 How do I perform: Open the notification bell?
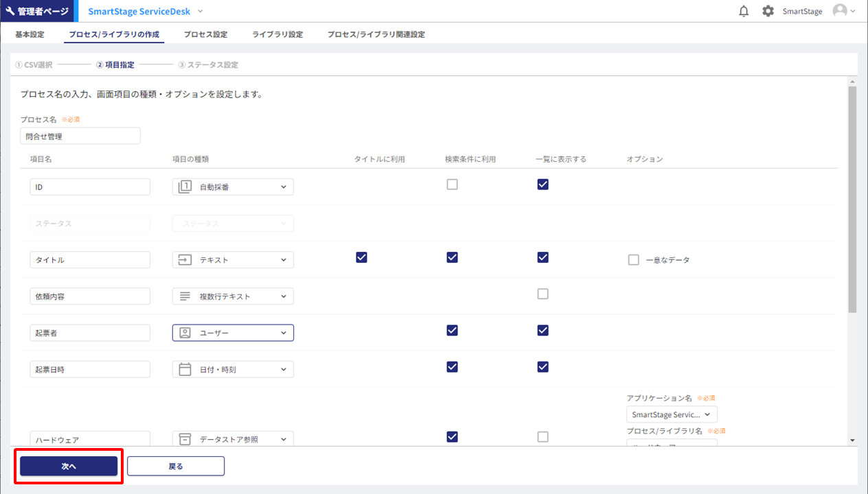pos(744,11)
